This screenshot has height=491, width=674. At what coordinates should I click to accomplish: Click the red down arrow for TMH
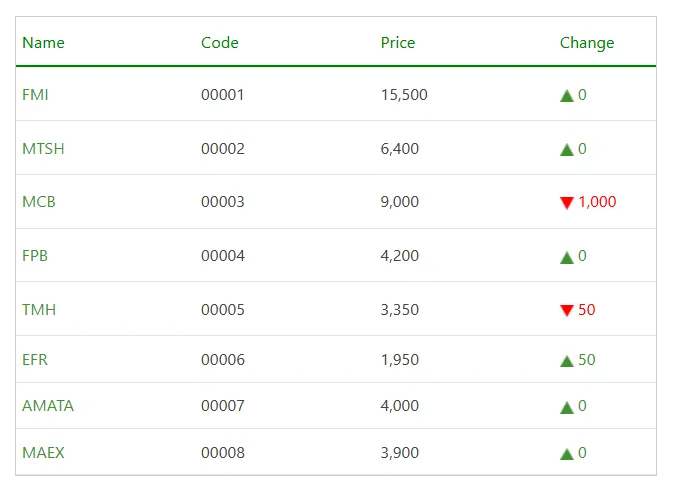click(x=567, y=311)
